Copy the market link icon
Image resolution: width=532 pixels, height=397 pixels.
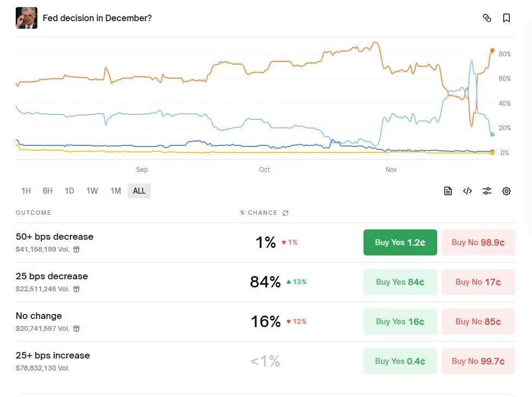click(x=486, y=18)
